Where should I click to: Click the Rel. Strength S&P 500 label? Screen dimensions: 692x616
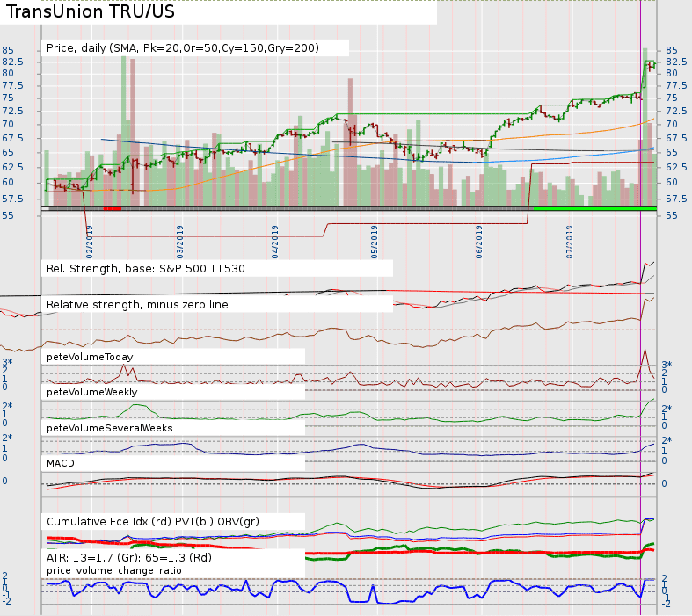pyautogui.click(x=146, y=269)
